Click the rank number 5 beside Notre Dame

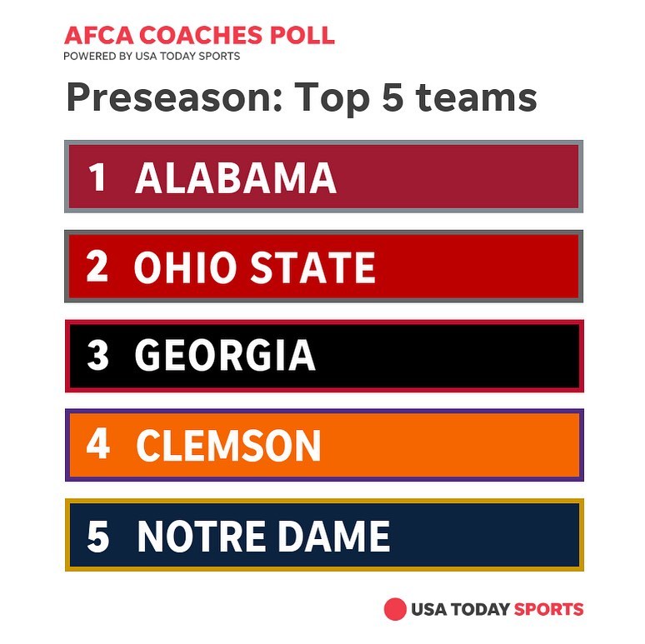(97, 537)
